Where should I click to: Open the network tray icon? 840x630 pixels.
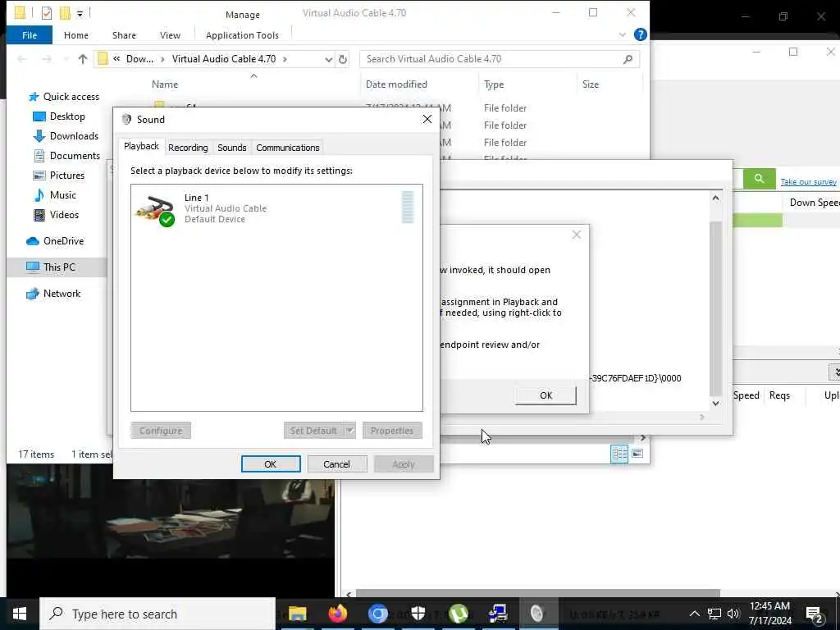(x=714, y=614)
